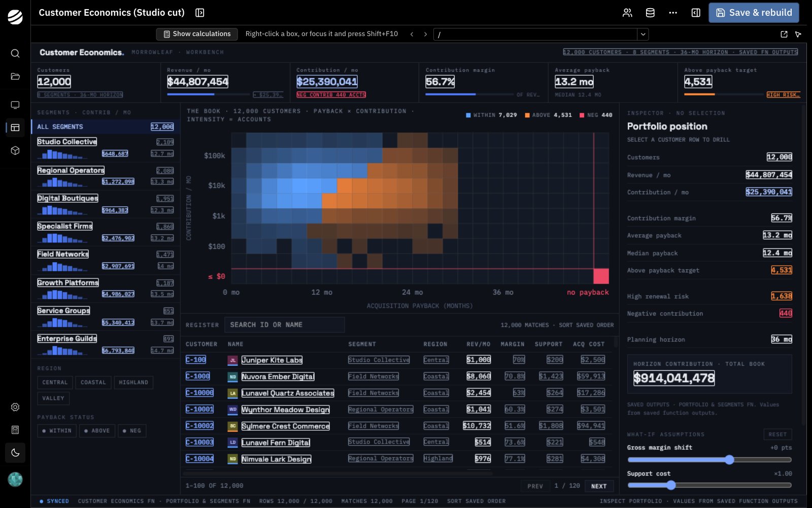The width and height of the screenshot is (812, 508).
Task: Click the Search ID or name field
Action: click(284, 325)
